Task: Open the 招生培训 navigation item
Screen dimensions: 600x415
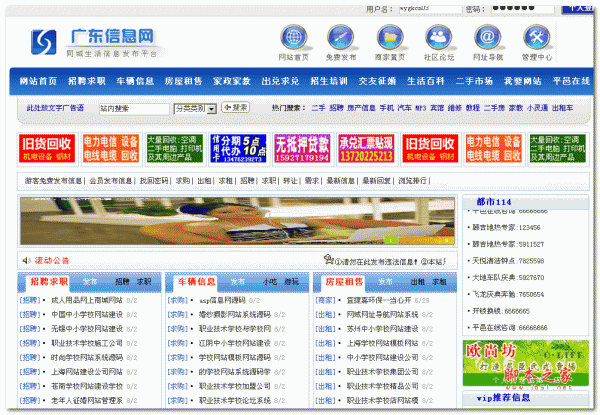Action: pos(329,81)
